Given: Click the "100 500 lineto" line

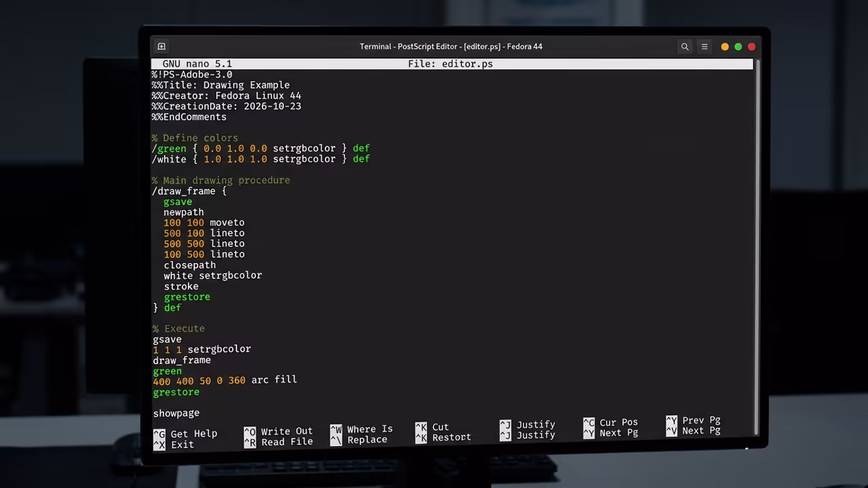Looking at the screenshot, I should point(204,254).
